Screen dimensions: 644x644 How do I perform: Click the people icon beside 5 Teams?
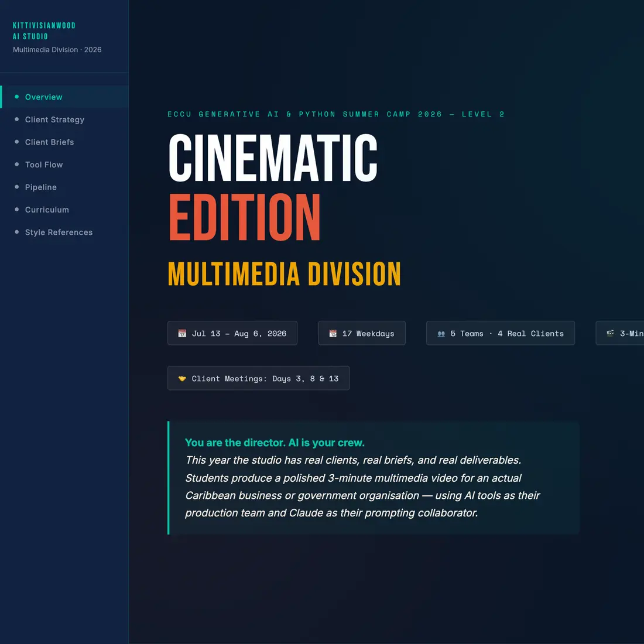[441, 334]
